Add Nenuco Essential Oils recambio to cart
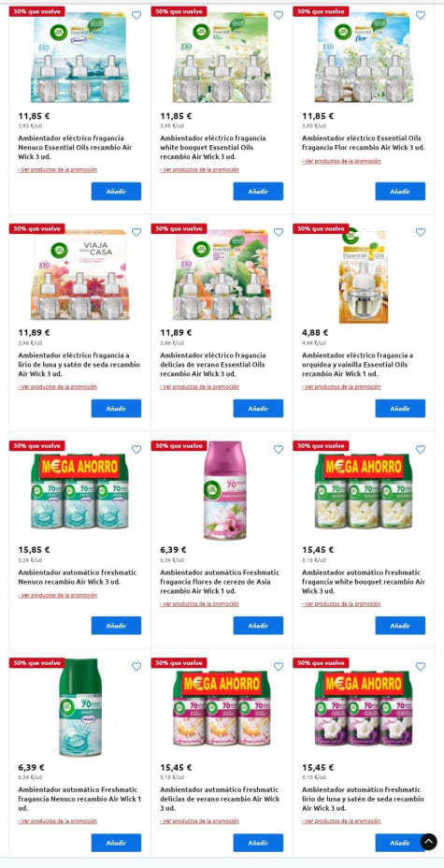This screenshot has height=868, width=444. [116, 191]
